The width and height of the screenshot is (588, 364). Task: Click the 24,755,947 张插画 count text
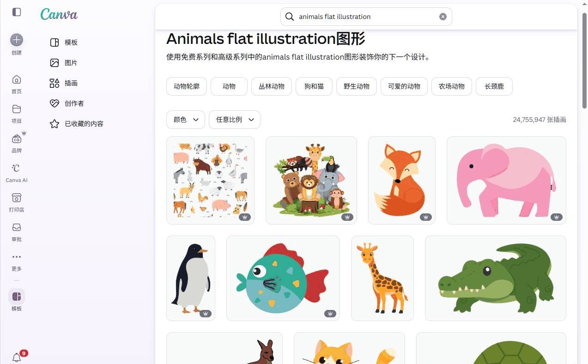coord(540,120)
